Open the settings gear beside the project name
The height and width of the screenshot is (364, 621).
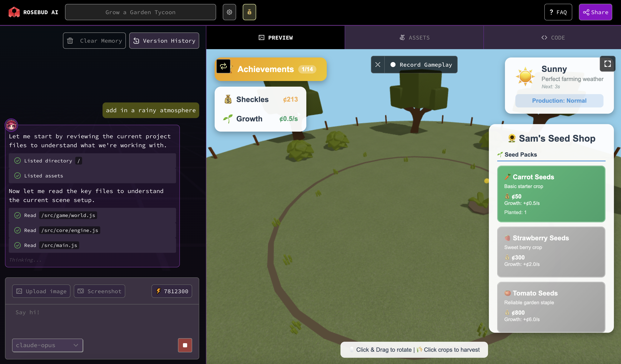coord(229,12)
